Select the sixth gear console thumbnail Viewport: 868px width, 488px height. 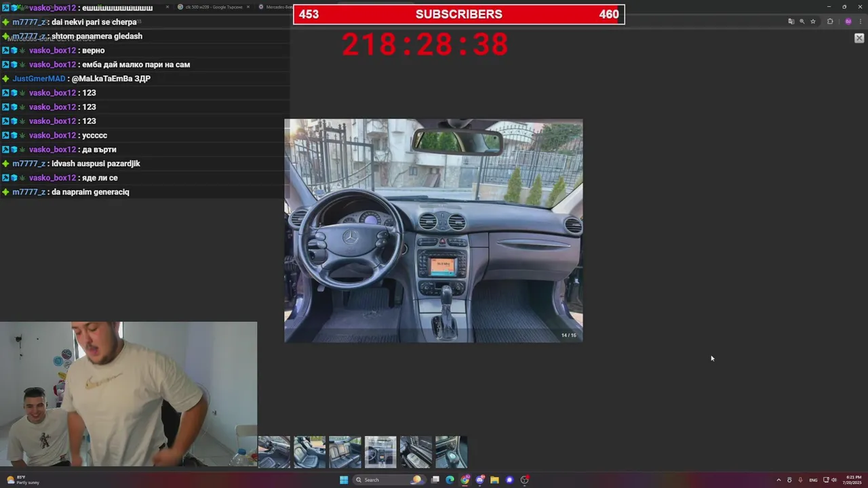[451, 452]
